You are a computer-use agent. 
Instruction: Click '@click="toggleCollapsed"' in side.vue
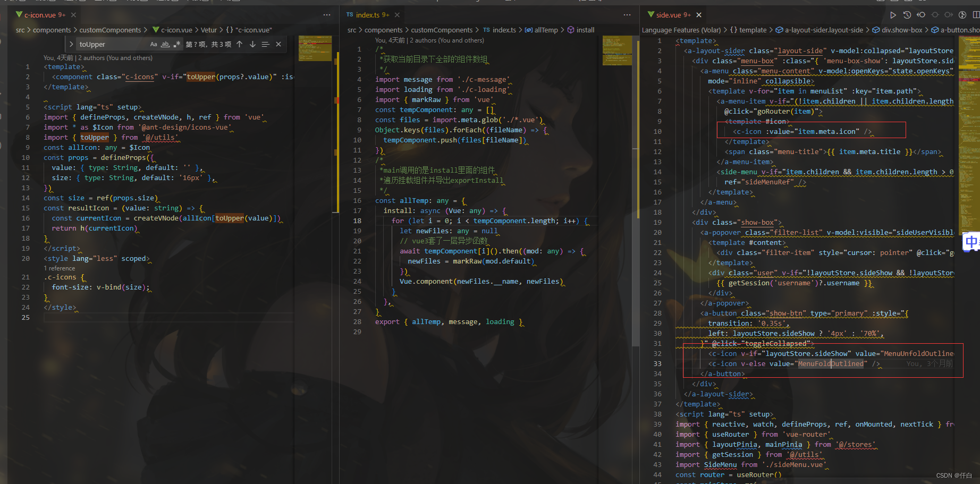761,344
